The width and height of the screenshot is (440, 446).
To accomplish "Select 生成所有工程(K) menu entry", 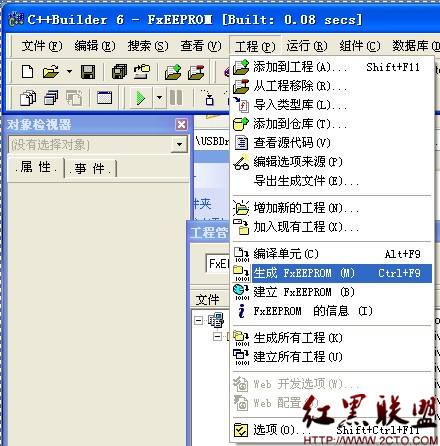I will pyautogui.click(x=332, y=338).
